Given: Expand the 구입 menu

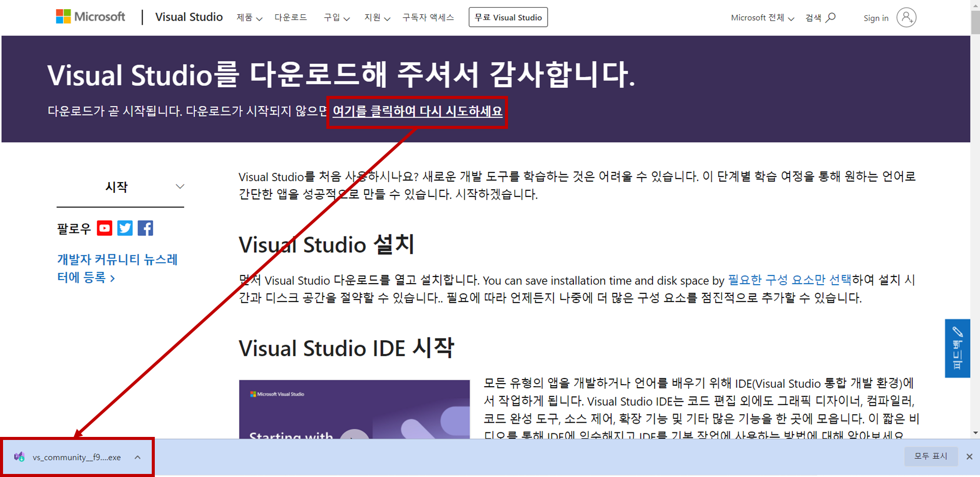Looking at the screenshot, I should point(337,18).
